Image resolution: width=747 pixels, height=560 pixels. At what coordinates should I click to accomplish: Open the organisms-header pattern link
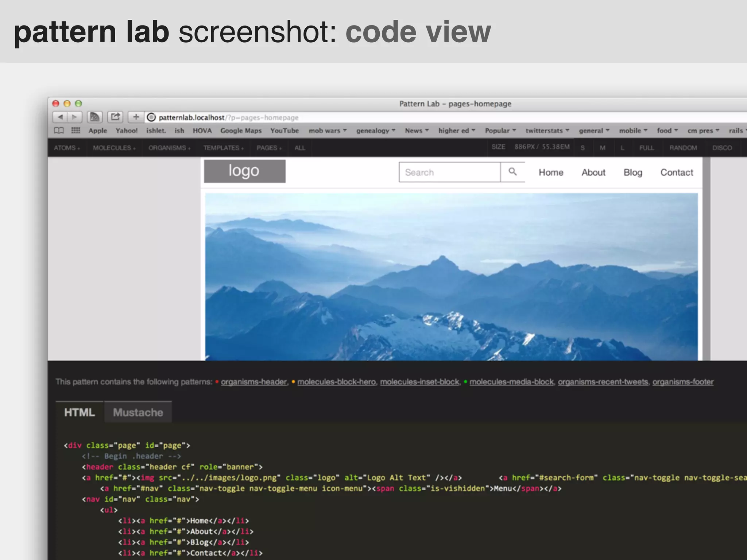tap(253, 382)
